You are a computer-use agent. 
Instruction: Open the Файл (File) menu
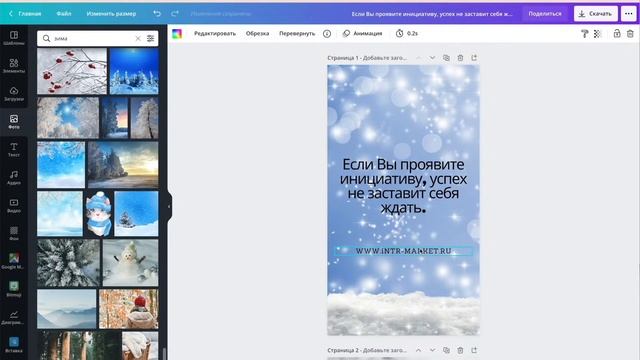(64, 13)
